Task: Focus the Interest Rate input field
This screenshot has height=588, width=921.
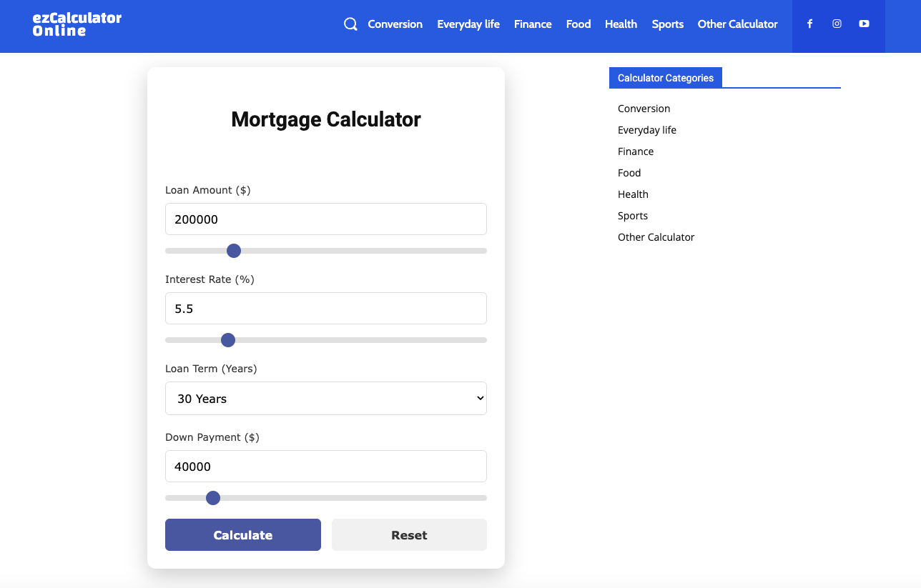Action: (325, 309)
